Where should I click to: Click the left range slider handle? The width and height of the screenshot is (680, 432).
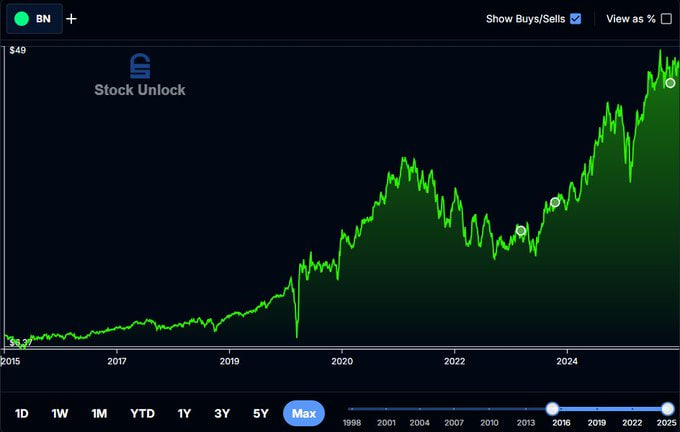[552, 408]
